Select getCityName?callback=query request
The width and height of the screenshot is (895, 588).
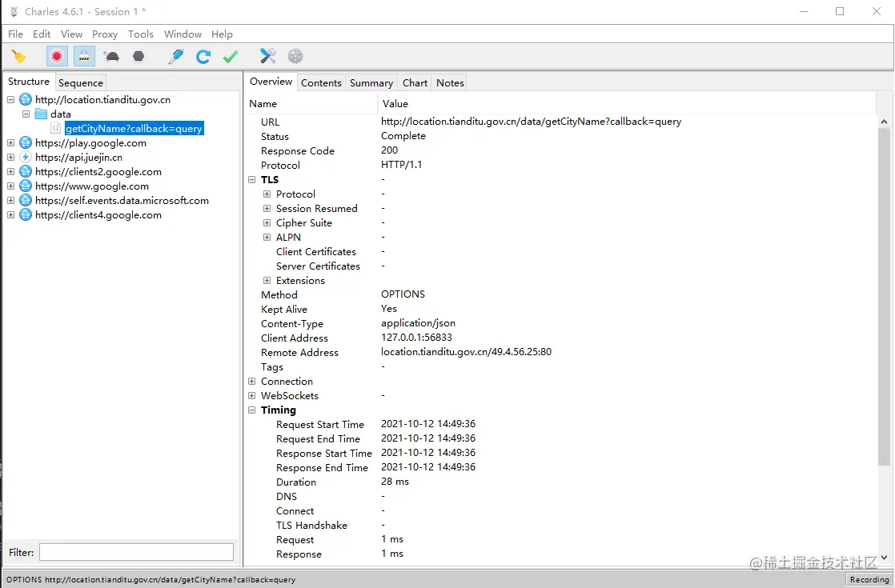[x=134, y=128]
